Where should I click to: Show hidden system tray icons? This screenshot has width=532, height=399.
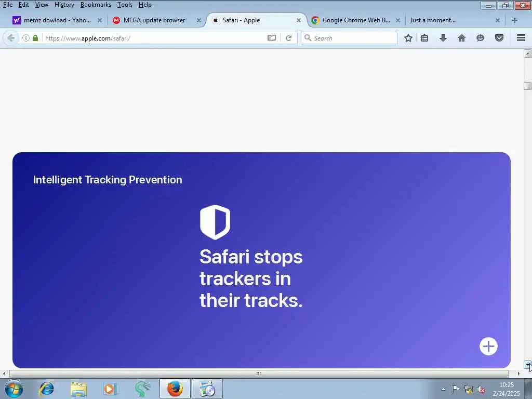pos(443,389)
